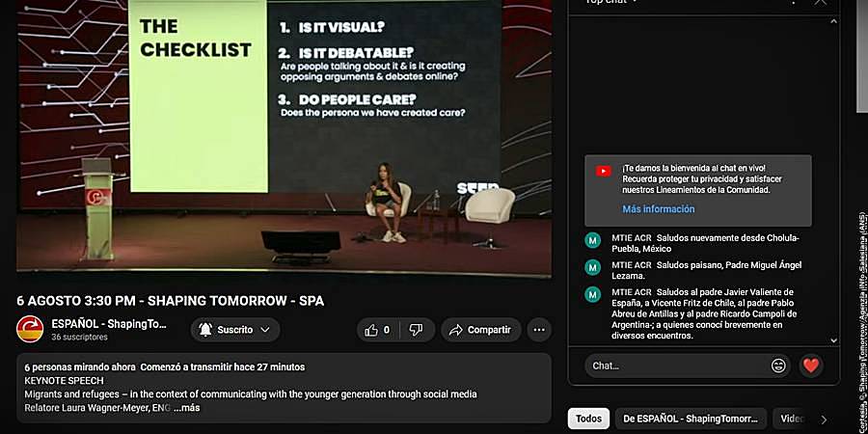This screenshot has width=868, height=434.
Task: Click the chat scroll-up arrow
Action: click(833, 21)
